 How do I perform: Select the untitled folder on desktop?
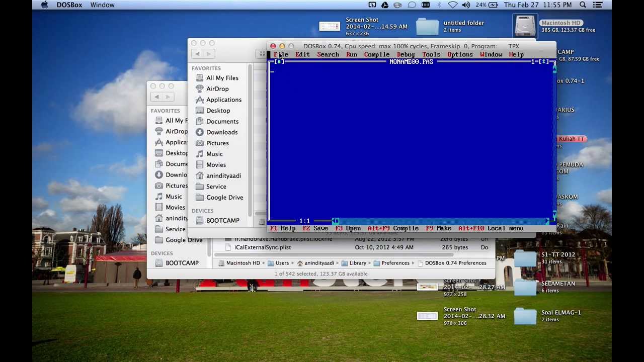pyautogui.click(x=427, y=26)
